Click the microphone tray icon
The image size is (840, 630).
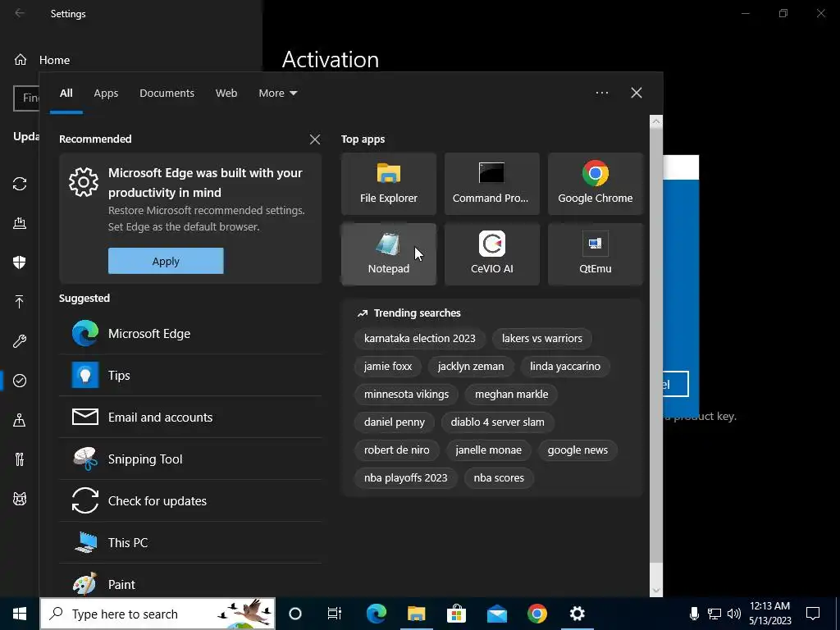(694, 614)
